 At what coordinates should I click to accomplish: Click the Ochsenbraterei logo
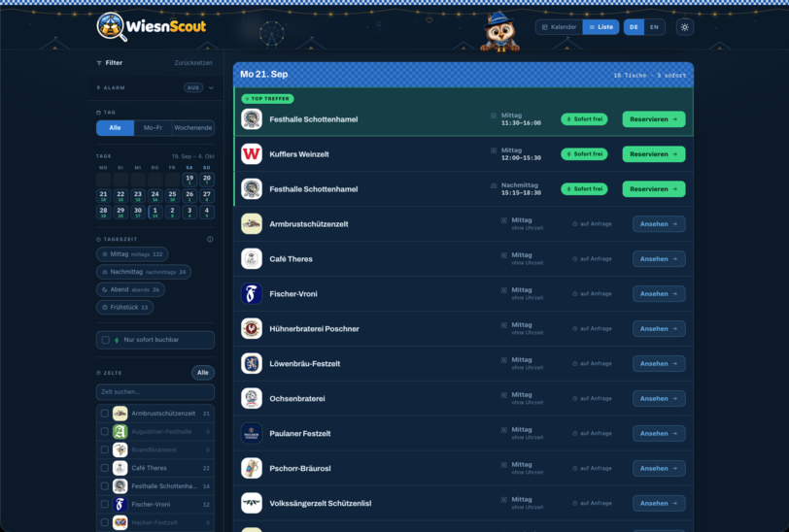tap(252, 398)
